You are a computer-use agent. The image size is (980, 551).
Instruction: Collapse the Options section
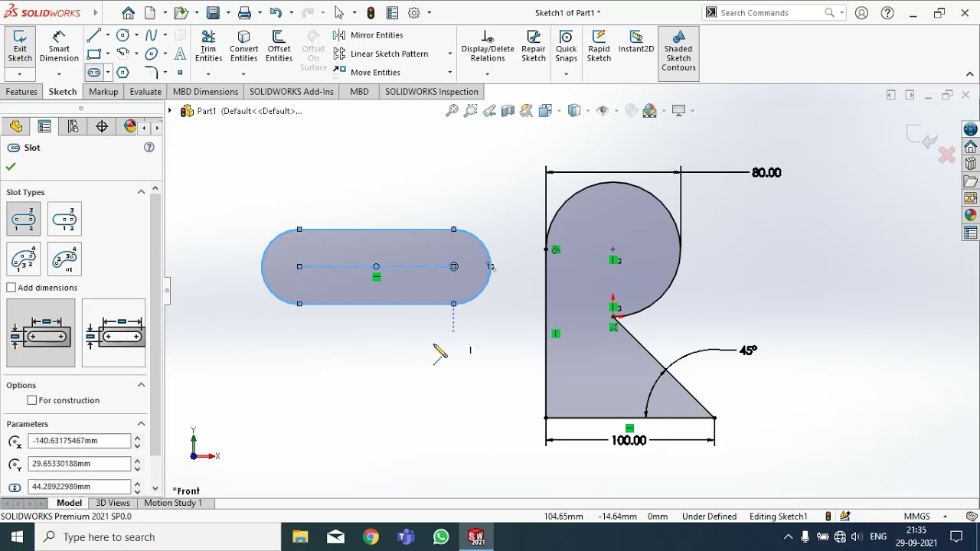tap(141, 385)
